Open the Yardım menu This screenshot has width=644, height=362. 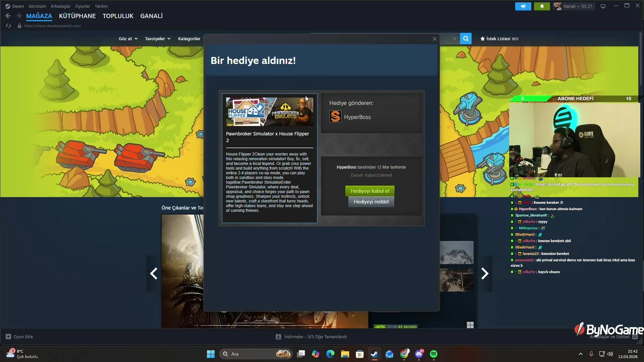coord(101,6)
